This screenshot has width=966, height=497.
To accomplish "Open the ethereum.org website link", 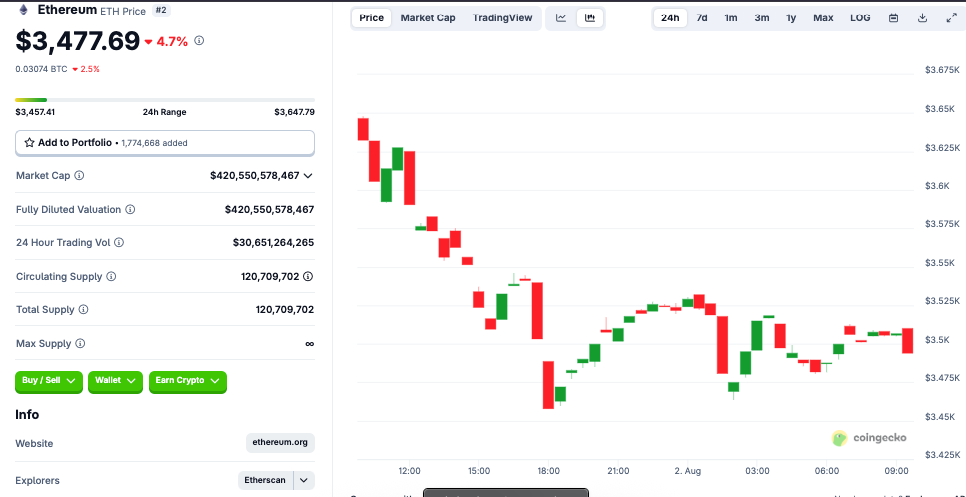I will click(x=280, y=443).
